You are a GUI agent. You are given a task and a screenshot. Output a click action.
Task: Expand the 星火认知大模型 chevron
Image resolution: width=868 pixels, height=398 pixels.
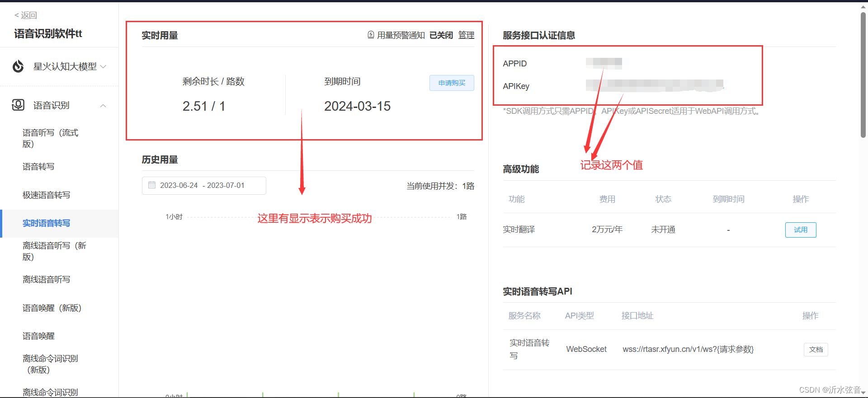pos(103,66)
